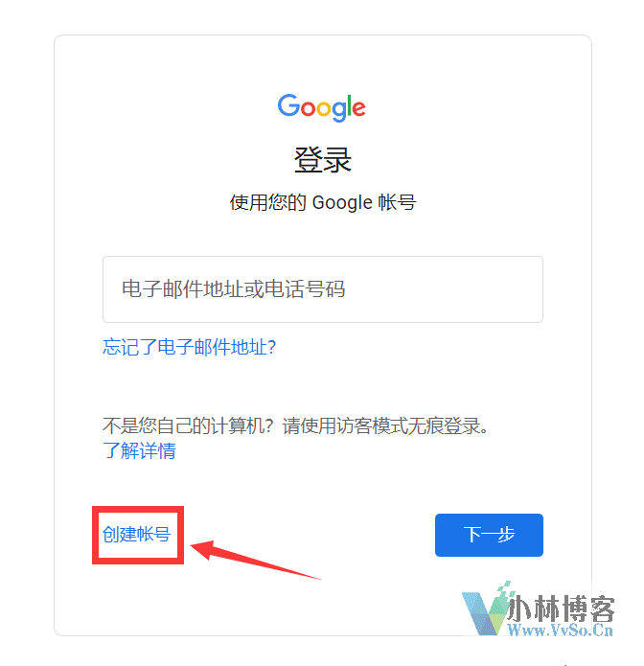
Task: Click the 小林博客 watermark text
Action: click(562, 609)
